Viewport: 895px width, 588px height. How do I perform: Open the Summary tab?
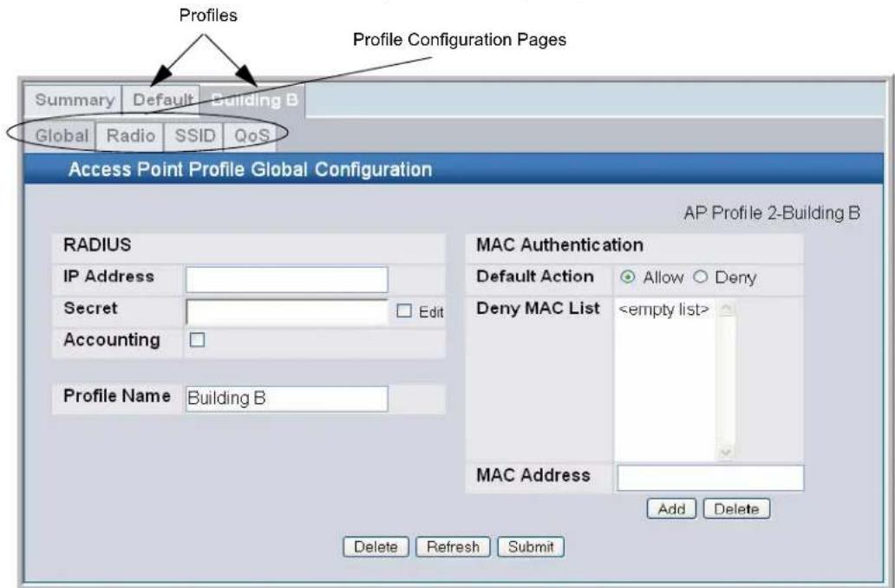pyautogui.click(x=75, y=101)
